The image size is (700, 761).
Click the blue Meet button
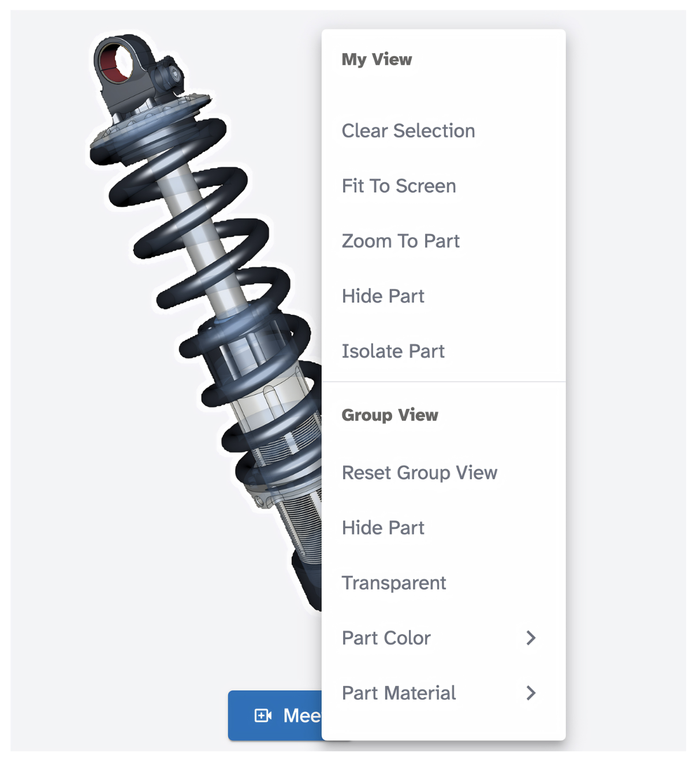click(275, 715)
